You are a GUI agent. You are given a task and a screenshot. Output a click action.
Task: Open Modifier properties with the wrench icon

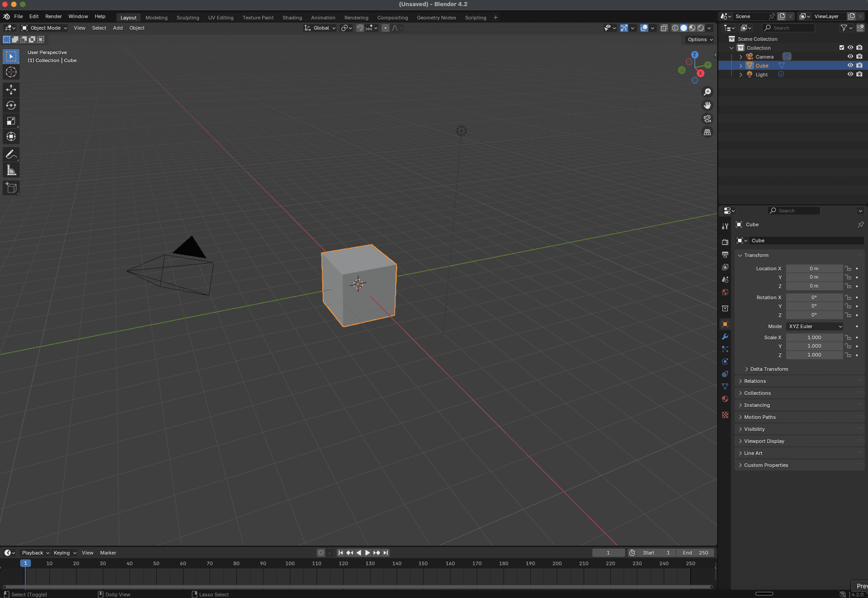(725, 337)
